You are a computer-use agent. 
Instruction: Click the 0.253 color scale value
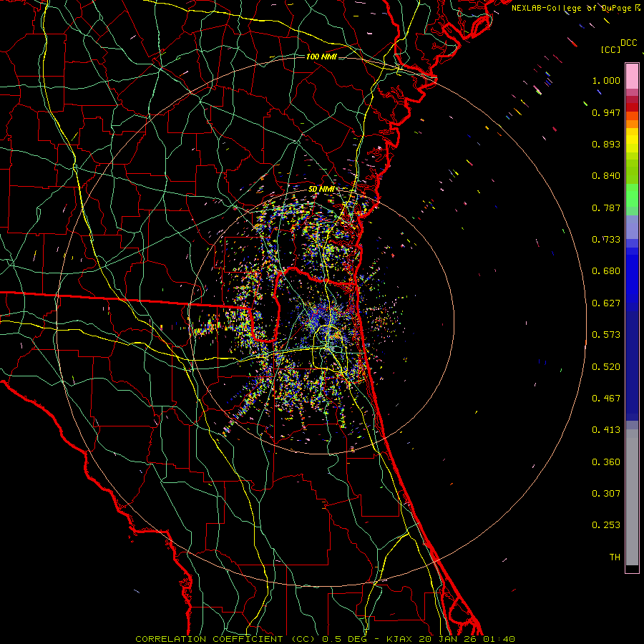(x=606, y=525)
